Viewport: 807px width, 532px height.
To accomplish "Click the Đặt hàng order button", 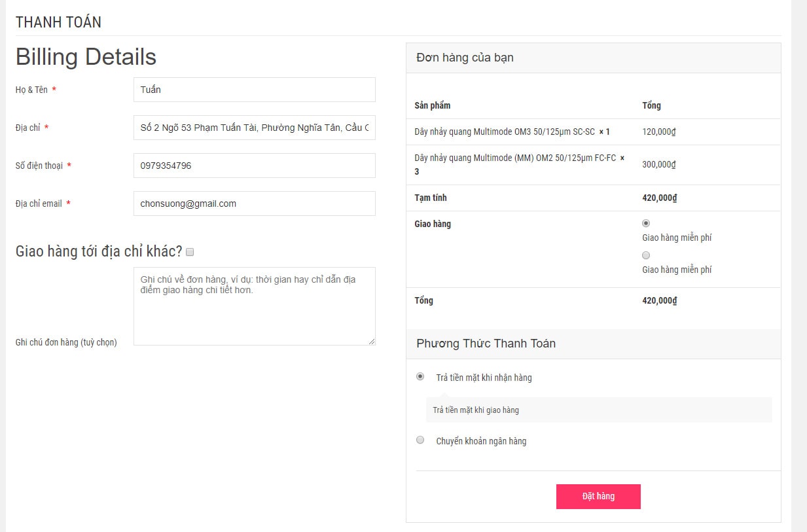I will coord(598,496).
